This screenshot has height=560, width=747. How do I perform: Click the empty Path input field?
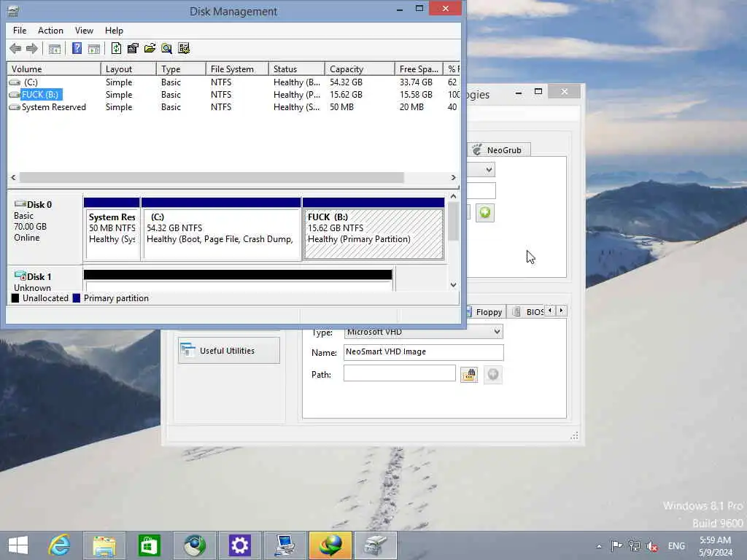400,373
